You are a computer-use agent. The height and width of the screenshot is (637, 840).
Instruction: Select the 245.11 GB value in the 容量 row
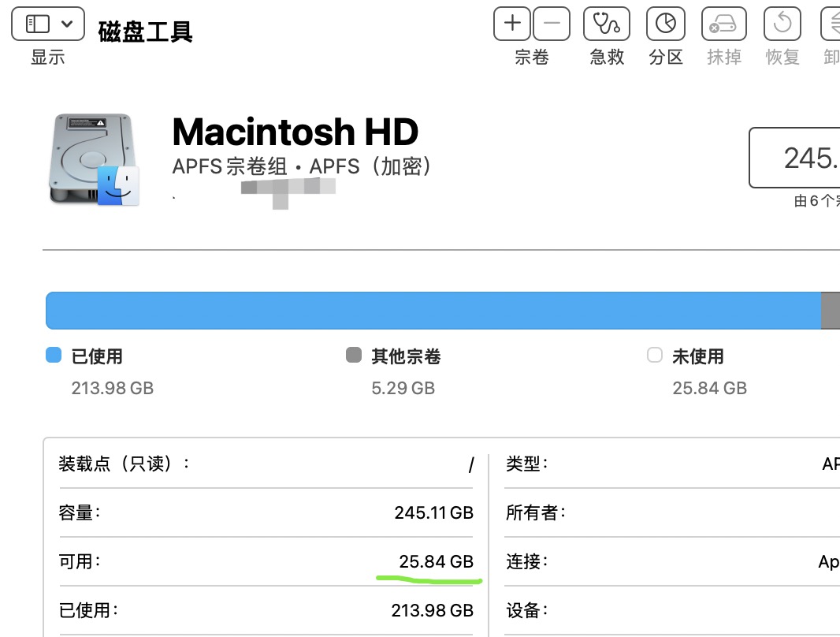point(433,513)
